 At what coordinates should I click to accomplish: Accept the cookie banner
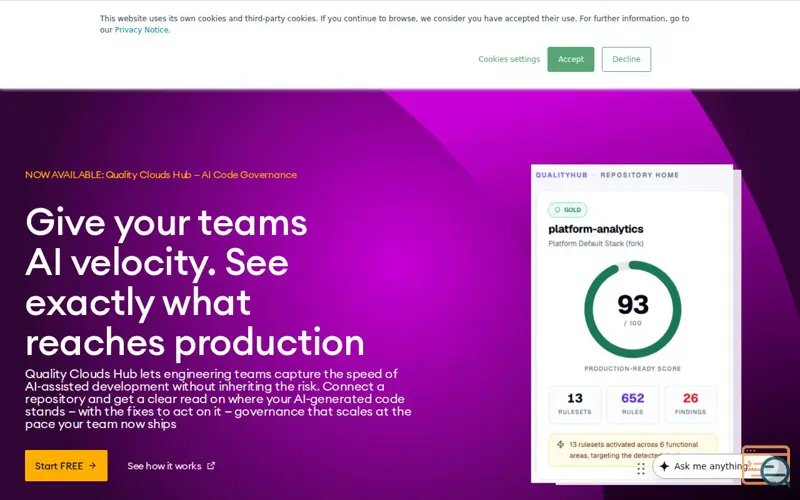(570, 59)
